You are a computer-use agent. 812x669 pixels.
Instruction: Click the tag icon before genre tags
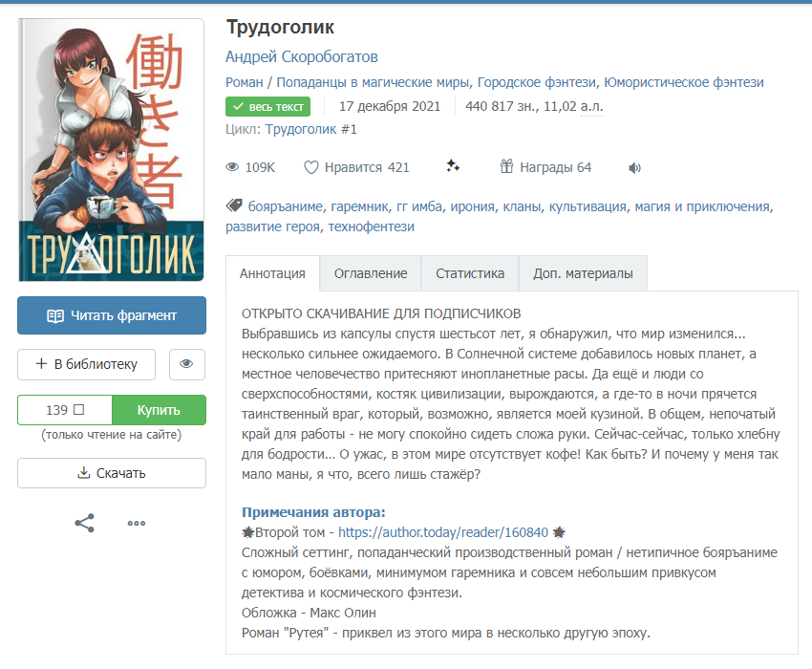point(233,205)
